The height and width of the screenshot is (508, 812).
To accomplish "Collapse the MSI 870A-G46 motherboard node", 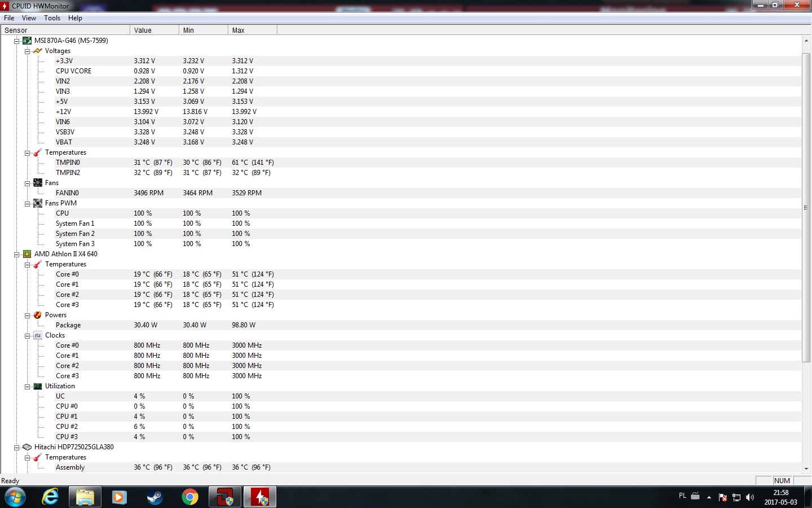I will pyautogui.click(x=17, y=41).
